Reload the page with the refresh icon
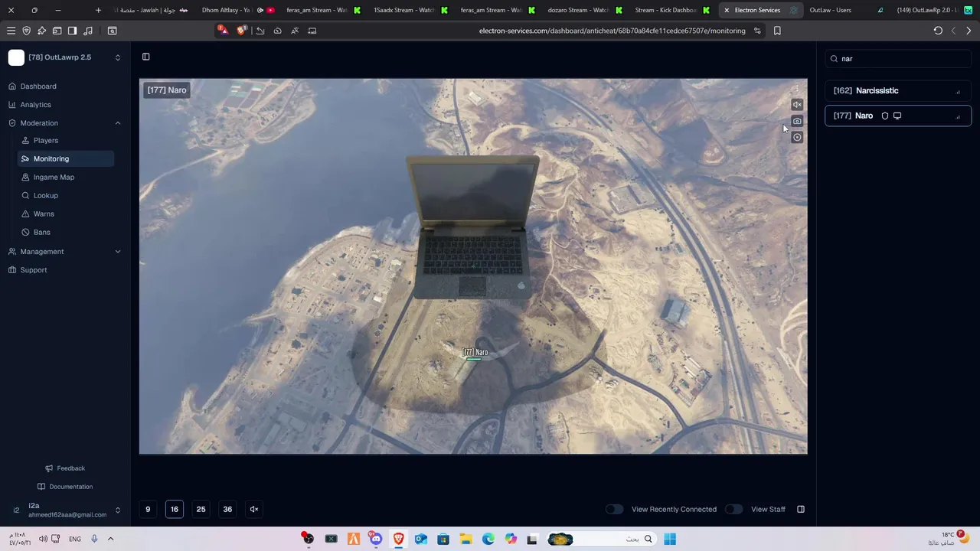Viewport: 980px width, 551px height. [x=938, y=31]
